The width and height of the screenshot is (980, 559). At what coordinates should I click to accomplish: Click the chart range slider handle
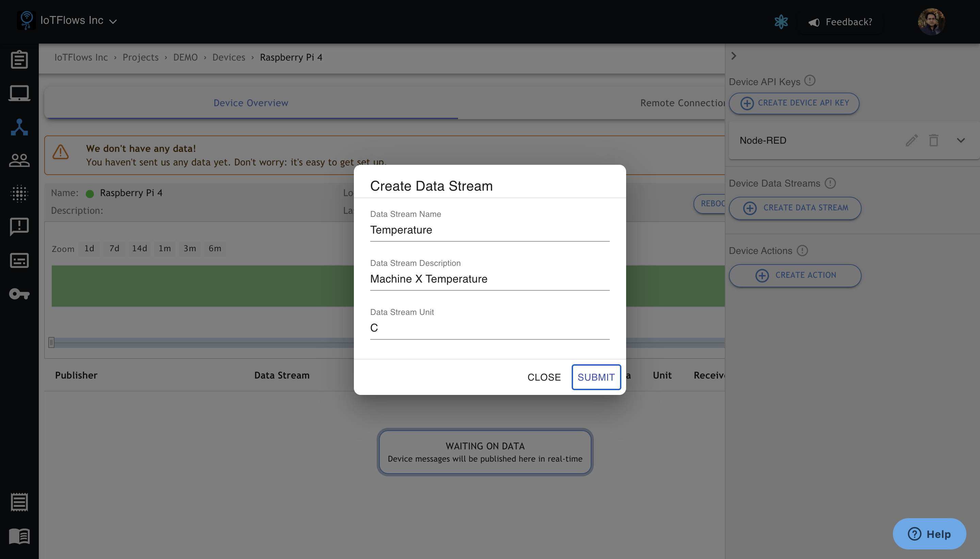click(x=51, y=342)
